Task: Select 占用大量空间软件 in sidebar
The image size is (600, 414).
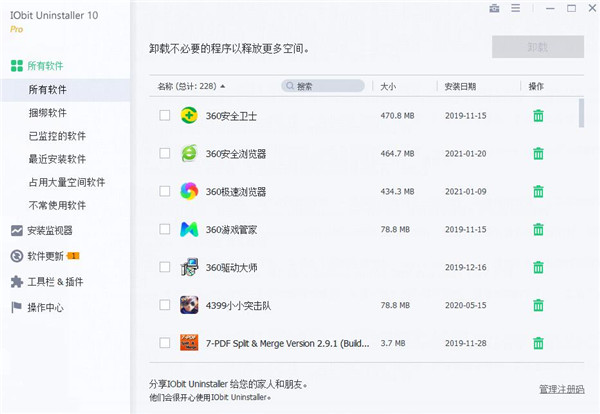Action: [65, 182]
